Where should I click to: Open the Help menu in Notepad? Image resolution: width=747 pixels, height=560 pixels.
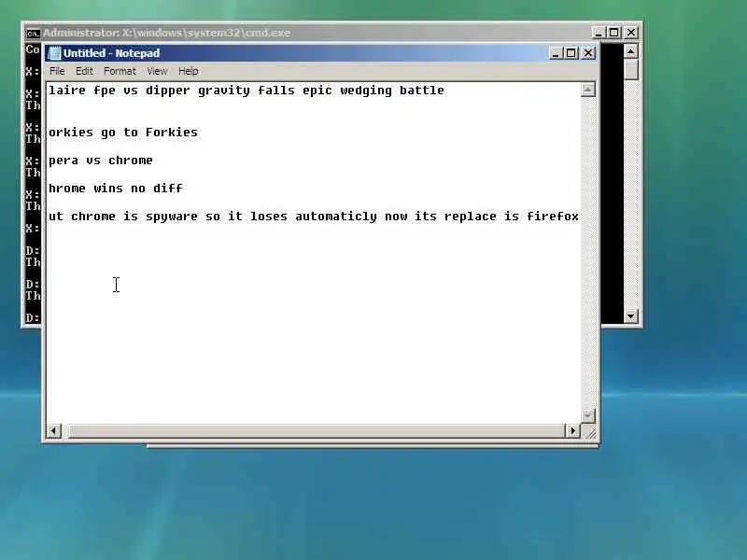[x=189, y=71]
